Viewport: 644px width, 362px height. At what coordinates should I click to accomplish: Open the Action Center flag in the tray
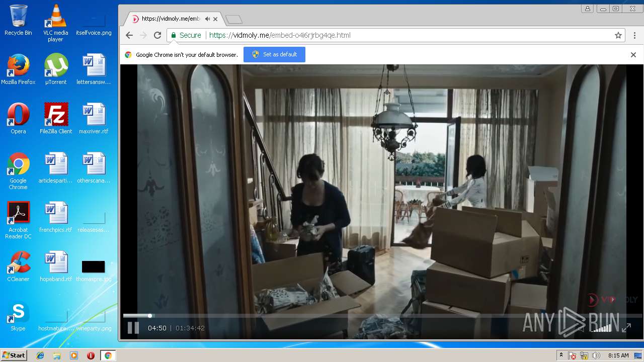point(573,355)
